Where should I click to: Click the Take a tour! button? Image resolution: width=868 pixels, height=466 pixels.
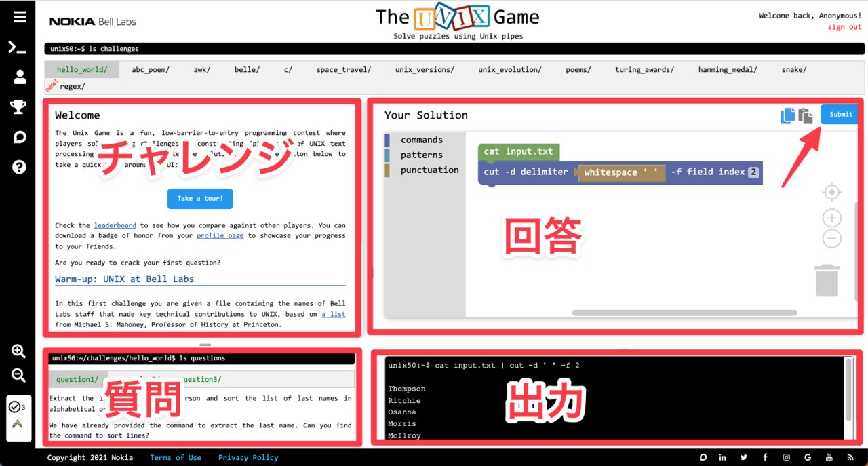click(x=199, y=198)
